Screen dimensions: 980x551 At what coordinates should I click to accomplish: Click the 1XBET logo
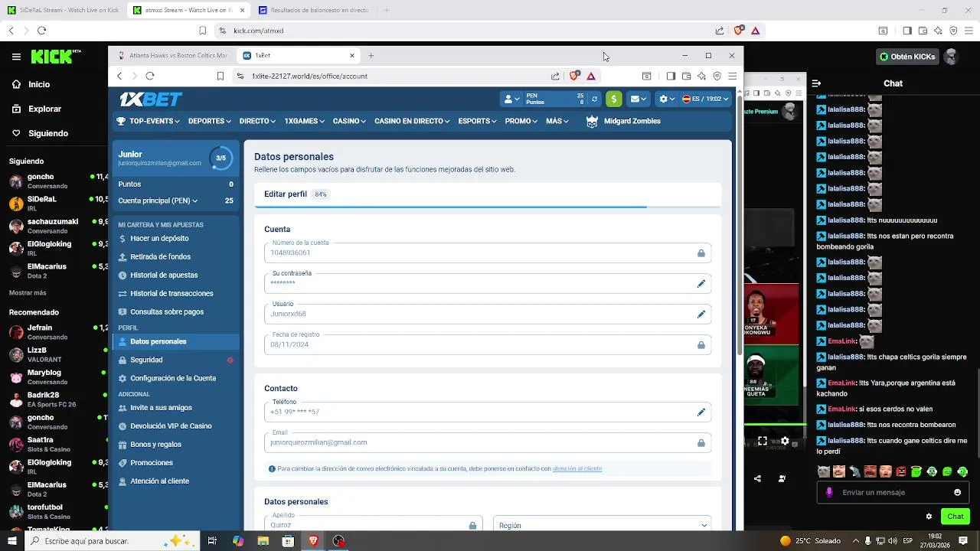coord(150,99)
